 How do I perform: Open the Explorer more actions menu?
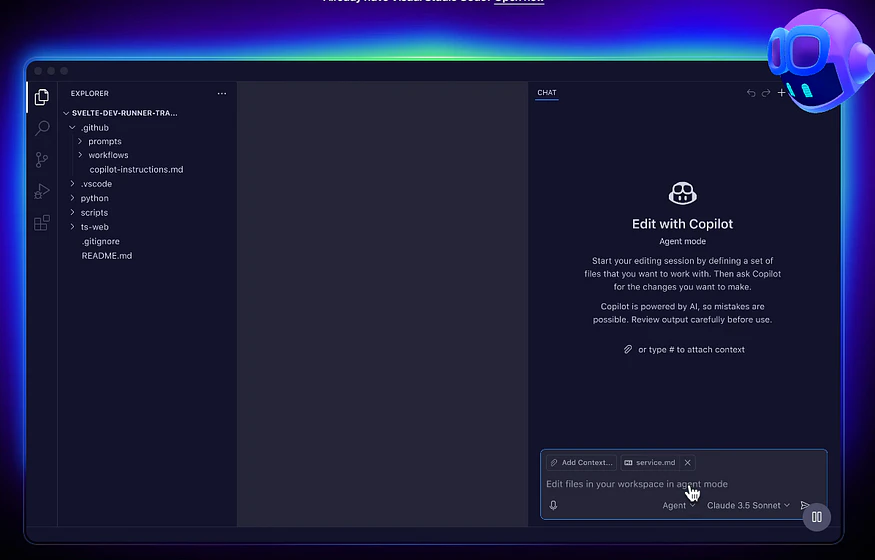[x=222, y=94]
